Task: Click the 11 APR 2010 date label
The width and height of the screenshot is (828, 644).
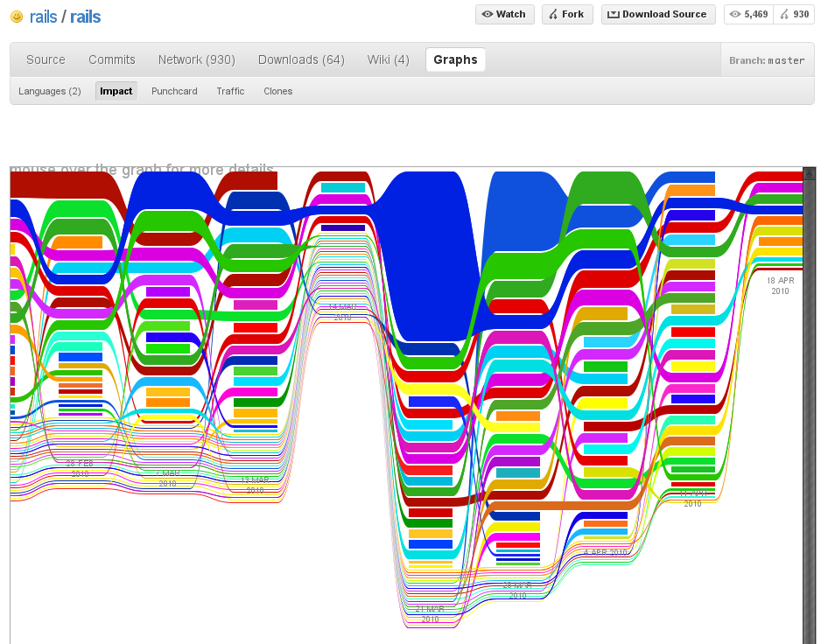Action: pos(693,499)
